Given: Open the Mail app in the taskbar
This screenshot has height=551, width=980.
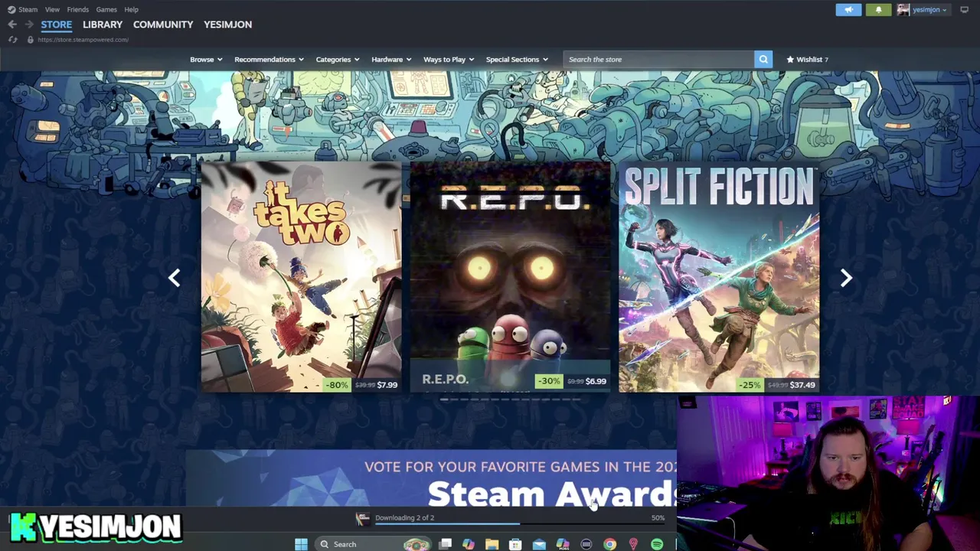Looking at the screenshot, I should point(539,544).
